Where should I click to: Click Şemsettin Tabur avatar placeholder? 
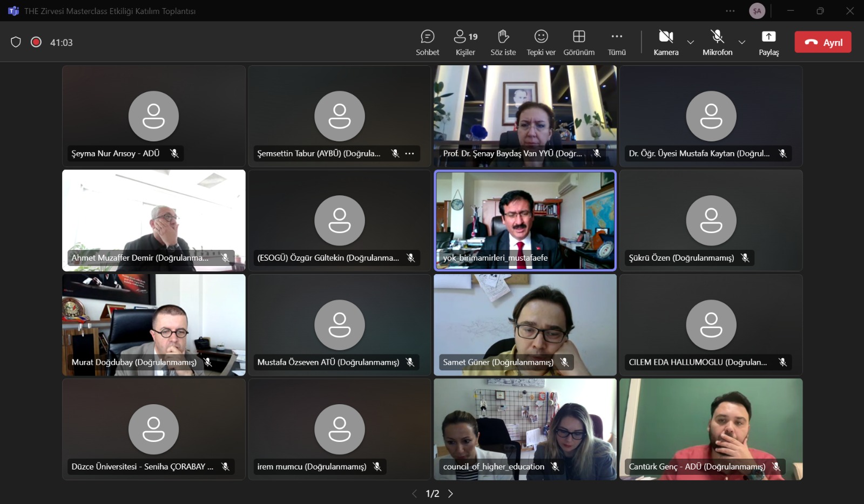(340, 116)
